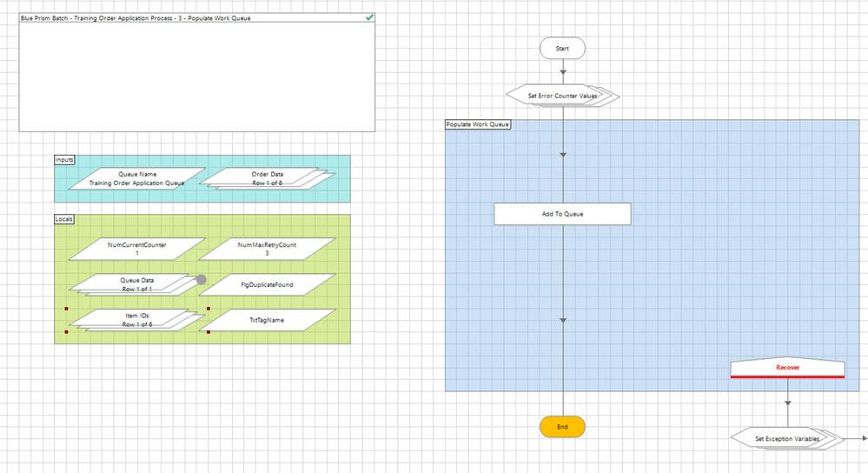Click the red Recover stage
The height and width of the screenshot is (473, 868).
(787, 369)
